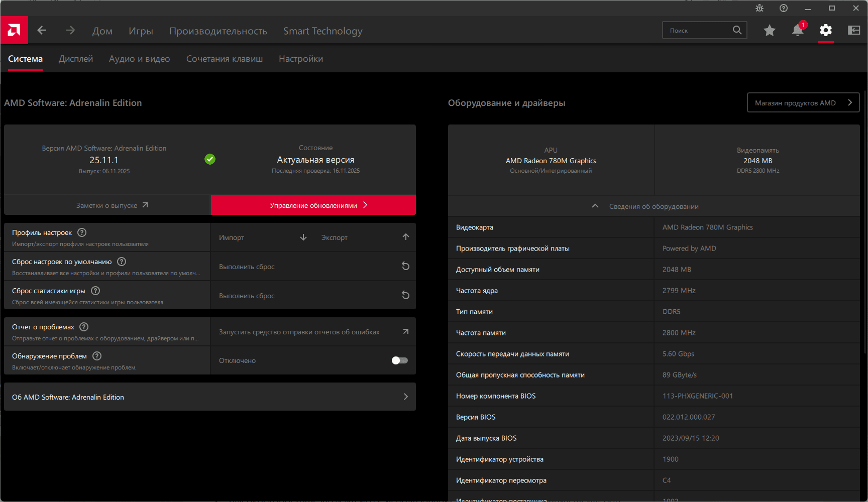868x502 pixels.
Task: Click reset icon for game statistics reset
Action: coord(406,295)
